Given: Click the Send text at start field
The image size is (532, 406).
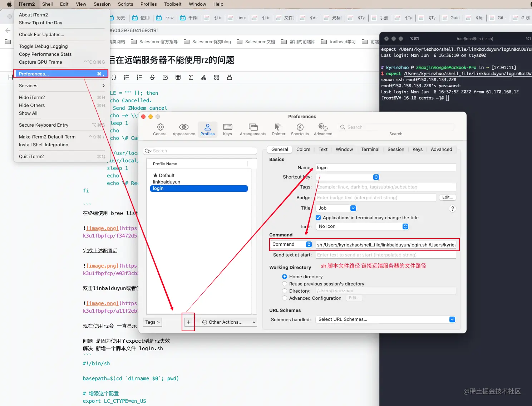Looking at the screenshot, I should [x=386, y=255].
